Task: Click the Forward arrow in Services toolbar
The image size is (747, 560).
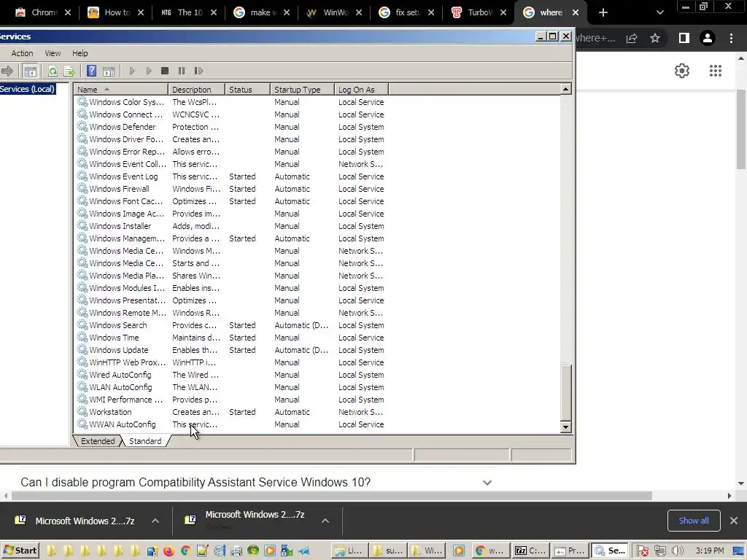Action: pyautogui.click(x=7, y=71)
